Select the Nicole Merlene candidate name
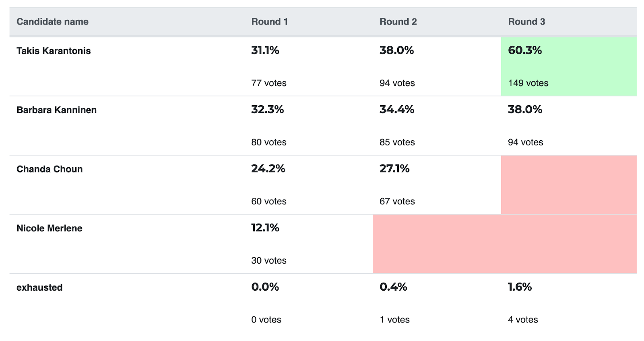644x341 pixels. click(x=49, y=228)
